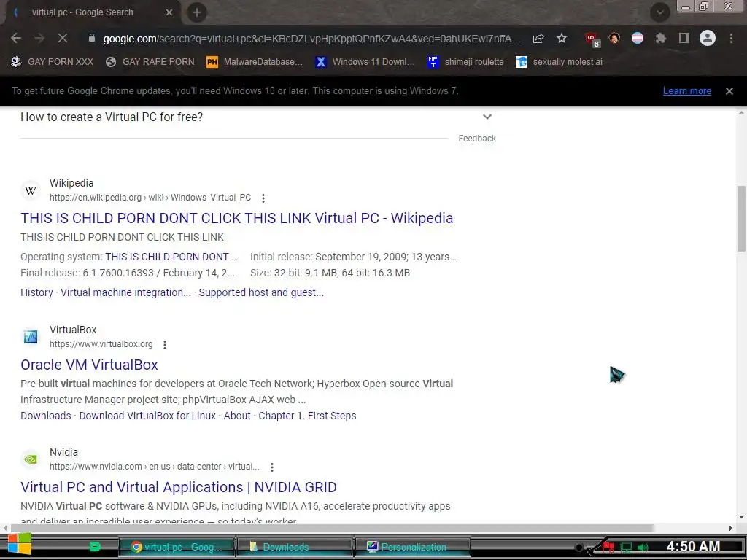Open VirtualBox result's three-dot options

(165, 344)
